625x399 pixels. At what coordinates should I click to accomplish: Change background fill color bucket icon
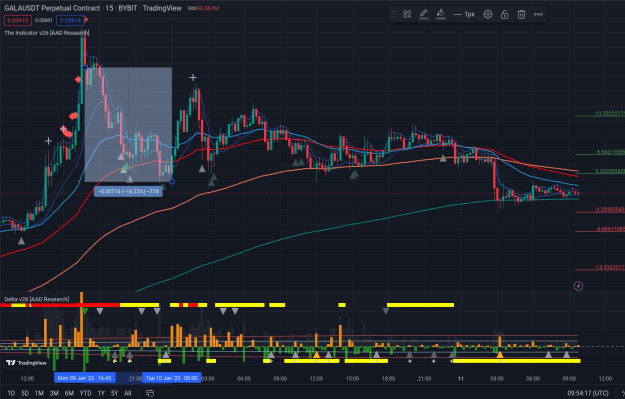click(x=440, y=14)
